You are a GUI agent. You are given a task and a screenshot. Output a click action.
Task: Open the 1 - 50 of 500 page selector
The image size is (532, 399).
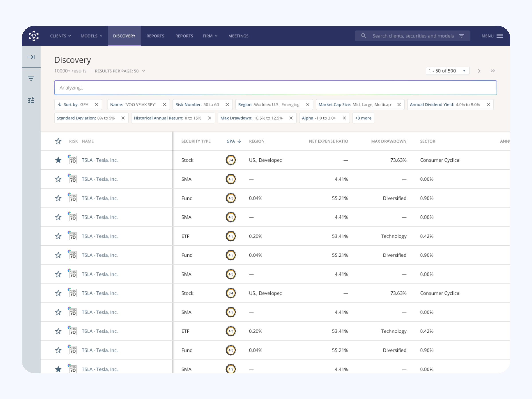(448, 71)
